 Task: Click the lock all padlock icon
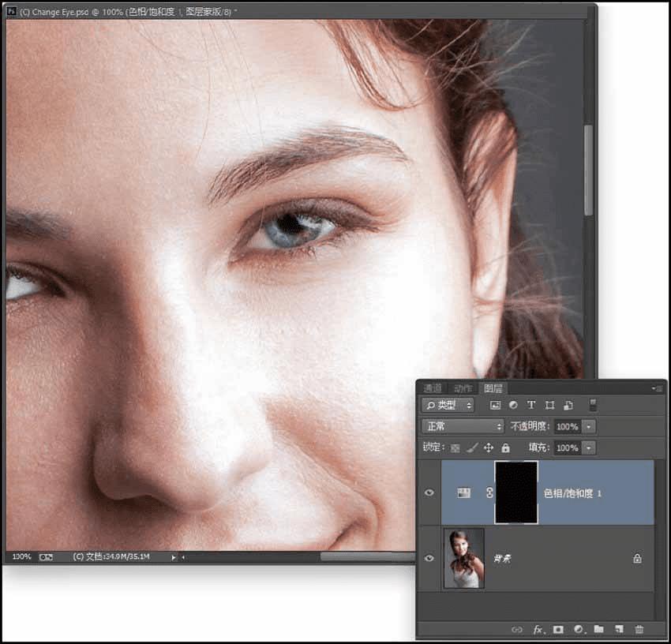tap(505, 447)
